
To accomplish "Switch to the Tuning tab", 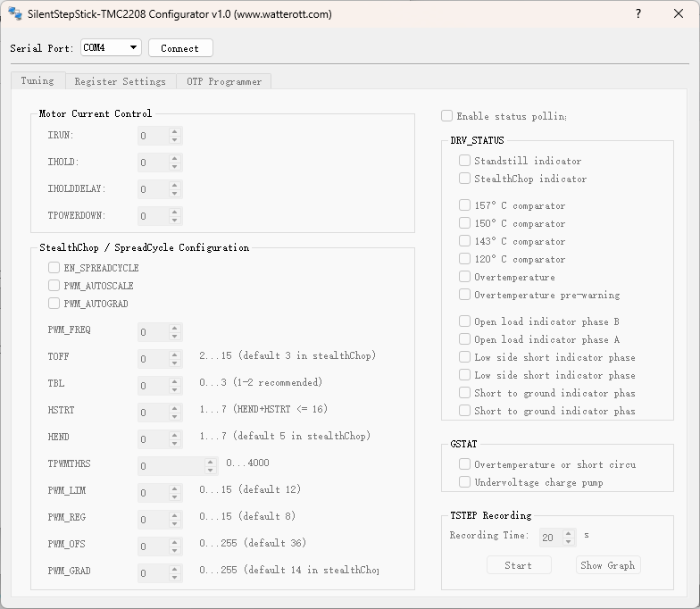I will 37,80.
